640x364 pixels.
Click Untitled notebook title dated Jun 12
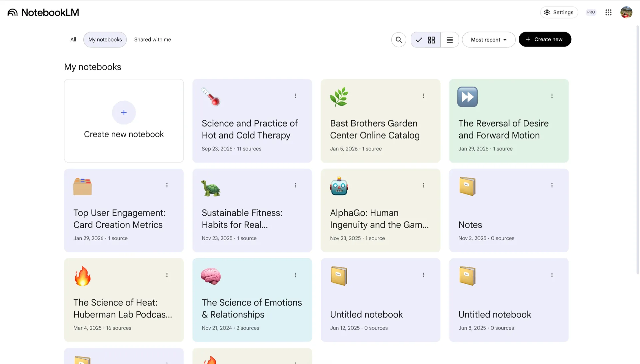(x=366, y=315)
